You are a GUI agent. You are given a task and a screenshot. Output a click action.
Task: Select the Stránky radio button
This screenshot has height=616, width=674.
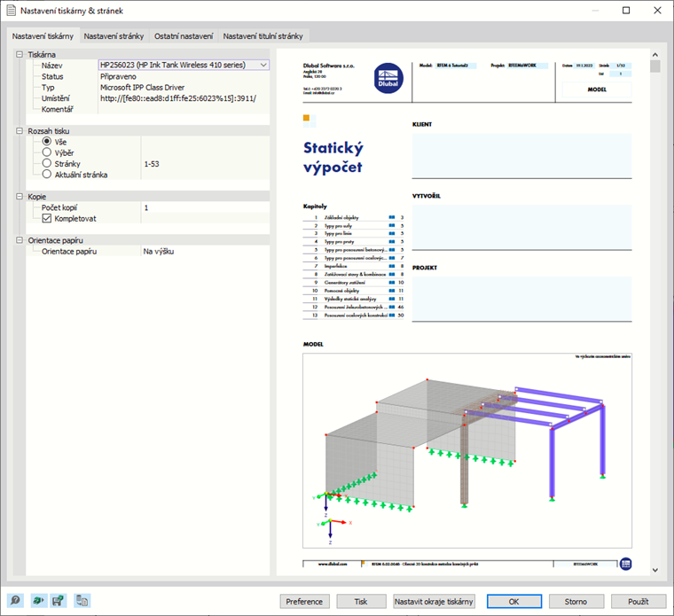click(47, 163)
